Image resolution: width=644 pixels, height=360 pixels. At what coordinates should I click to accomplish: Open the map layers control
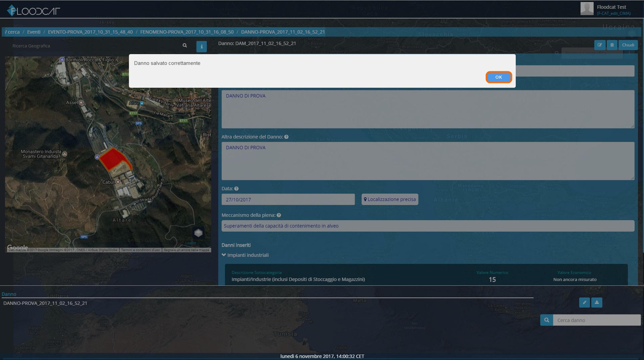coord(198,233)
